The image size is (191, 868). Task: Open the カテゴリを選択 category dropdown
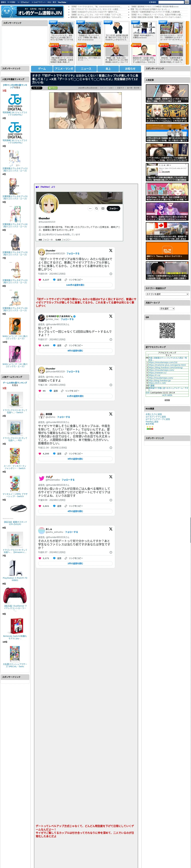[x=167, y=294]
